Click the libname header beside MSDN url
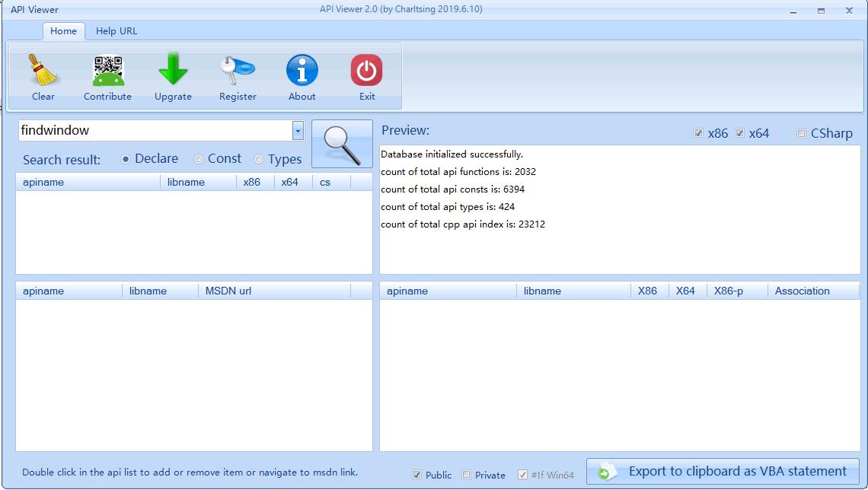This screenshot has width=868, height=490. pos(161,291)
